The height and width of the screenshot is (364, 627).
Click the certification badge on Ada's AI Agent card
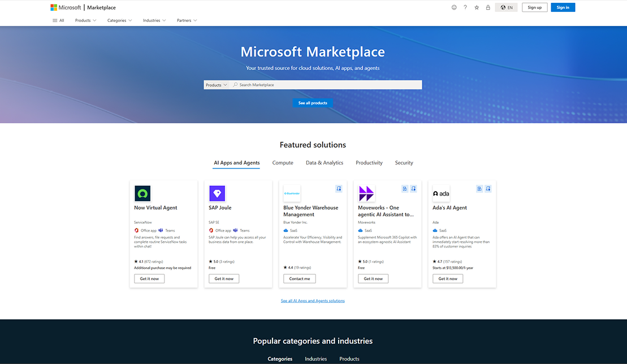click(x=479, y=189)
